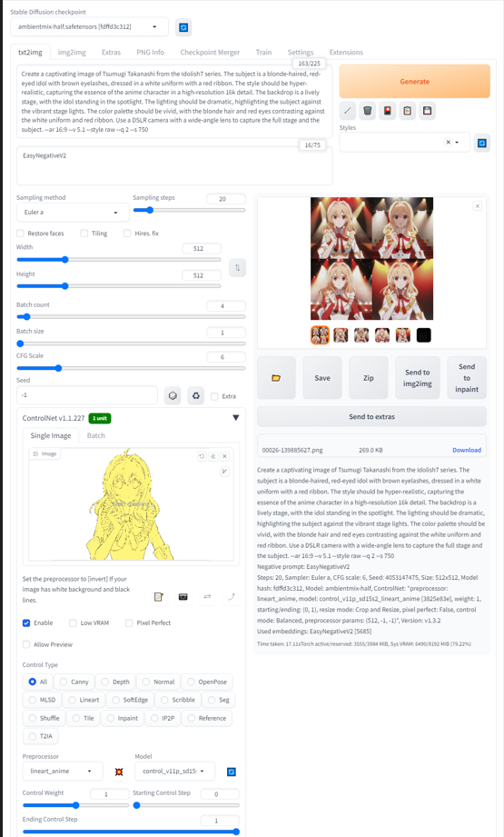Enable the Restore faces checkbox
This screenshot has height=837, width=504.
(x=20, y=234)
